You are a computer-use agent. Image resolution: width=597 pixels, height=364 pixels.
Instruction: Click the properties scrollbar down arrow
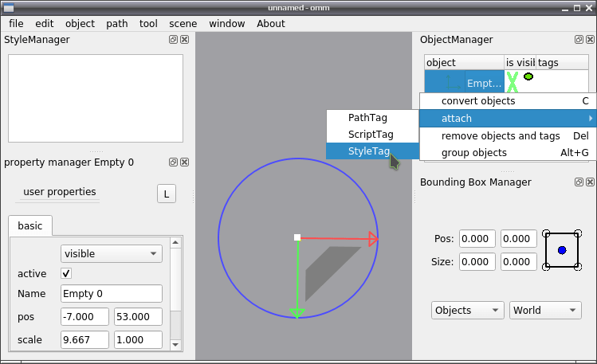175,345
